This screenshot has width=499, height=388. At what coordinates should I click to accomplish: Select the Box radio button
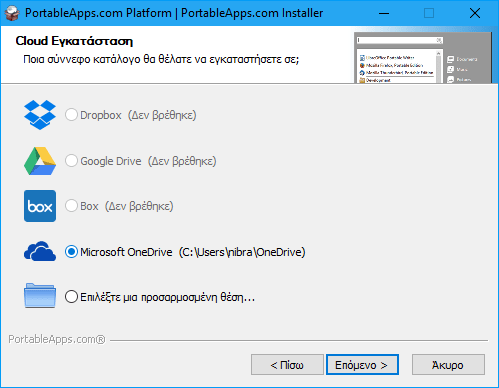click(71, 206)
